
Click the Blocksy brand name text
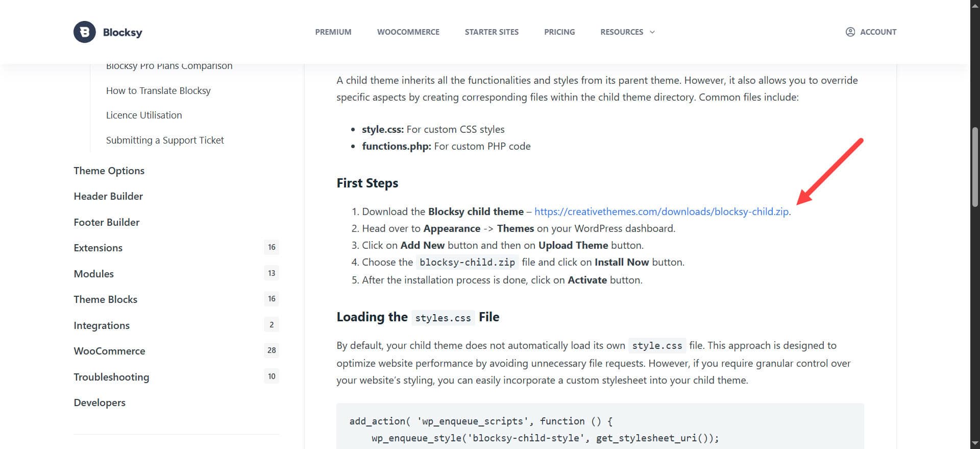122,32
